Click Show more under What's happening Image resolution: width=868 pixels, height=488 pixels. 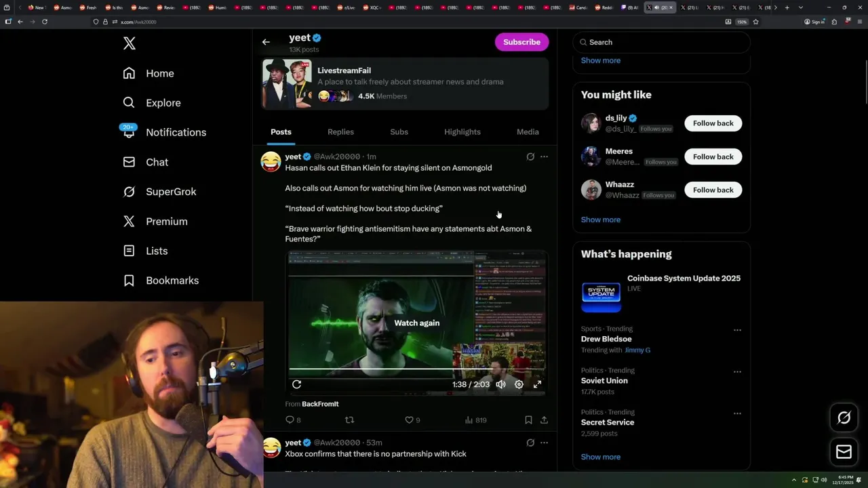point(601,457)
